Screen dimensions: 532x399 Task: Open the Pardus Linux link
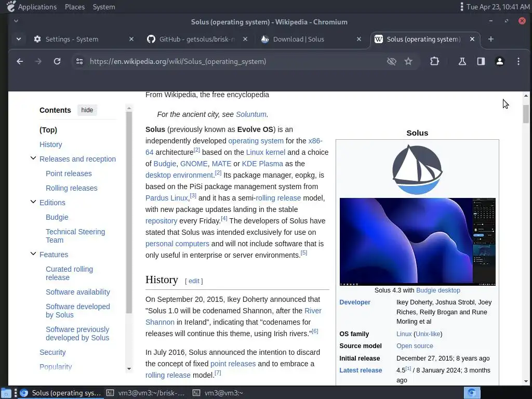167,198
